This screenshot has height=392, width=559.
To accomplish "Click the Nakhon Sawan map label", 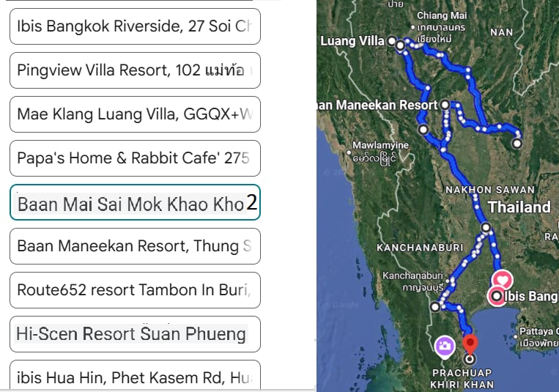I will 479,190.
